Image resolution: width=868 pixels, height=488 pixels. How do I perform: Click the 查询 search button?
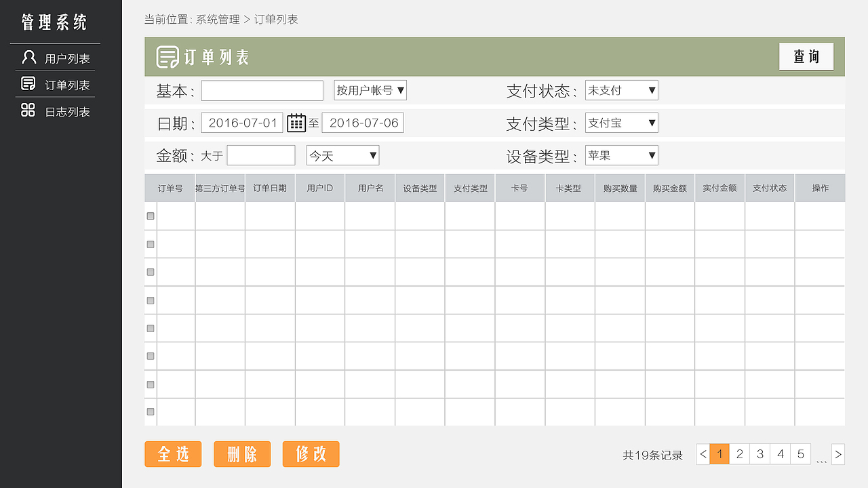coord(806,56)
